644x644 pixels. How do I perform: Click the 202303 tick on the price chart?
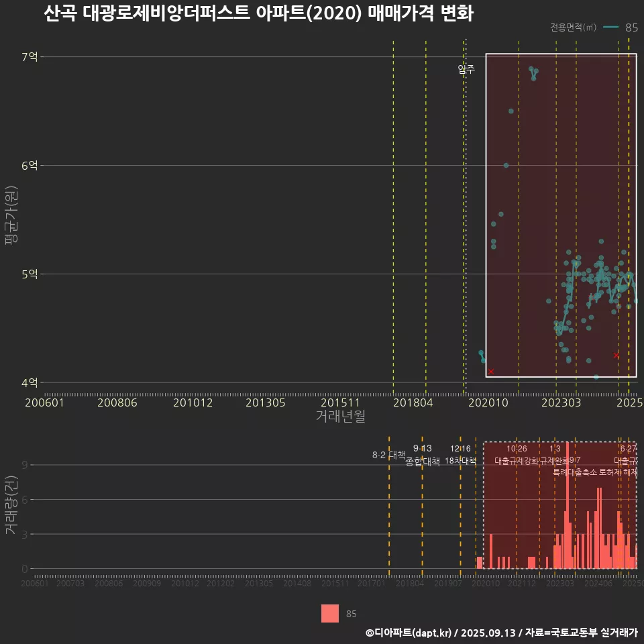point(561,402)
